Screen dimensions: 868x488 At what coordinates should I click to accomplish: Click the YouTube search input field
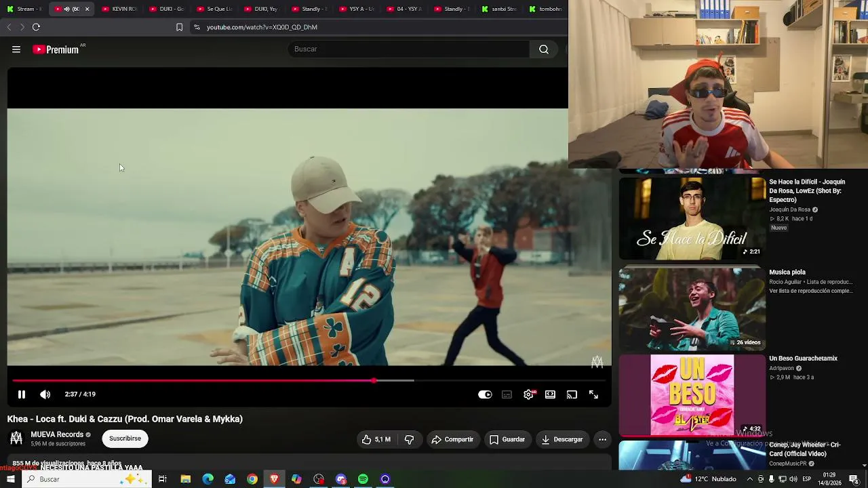click(409, 49)
